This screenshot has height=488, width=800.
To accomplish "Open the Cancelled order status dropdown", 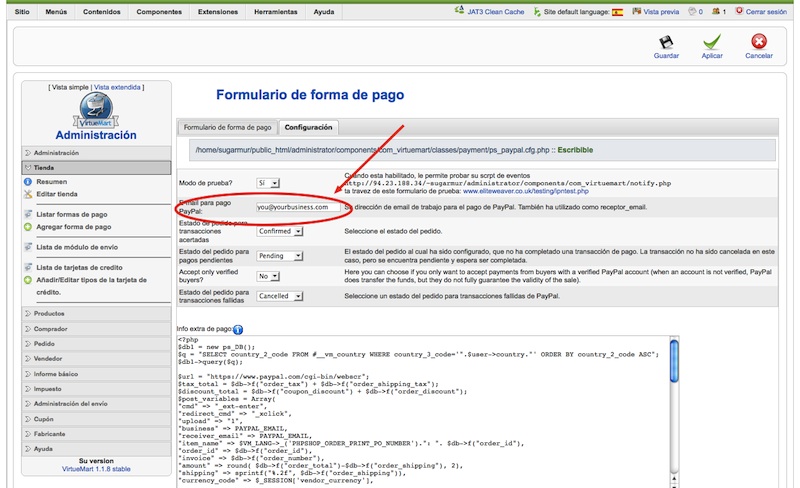I will tap(280, 296).
